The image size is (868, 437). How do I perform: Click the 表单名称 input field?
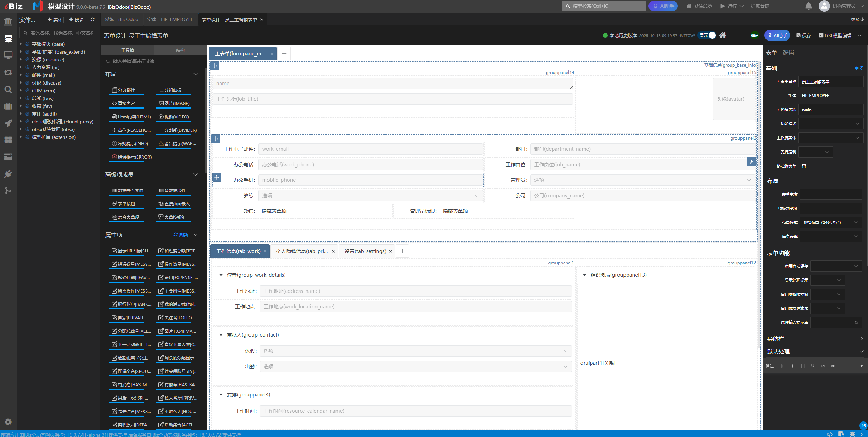(x=830, y=81)
